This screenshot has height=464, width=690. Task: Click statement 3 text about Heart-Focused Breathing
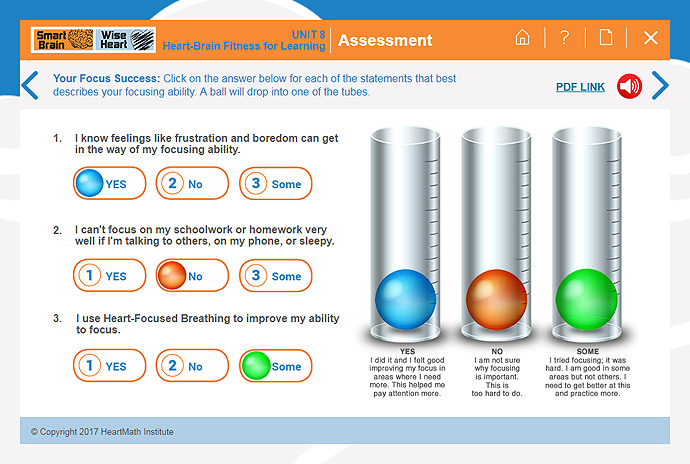[207, 324]
